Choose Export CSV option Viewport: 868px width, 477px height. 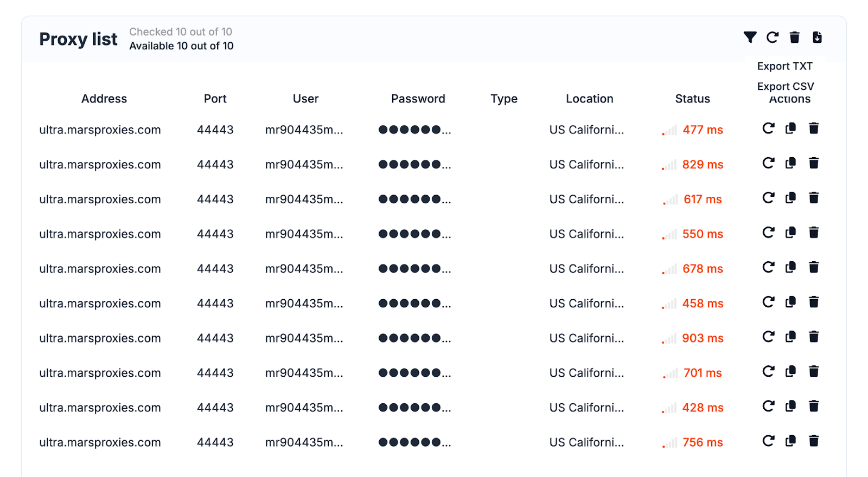(x=786, y=86)
